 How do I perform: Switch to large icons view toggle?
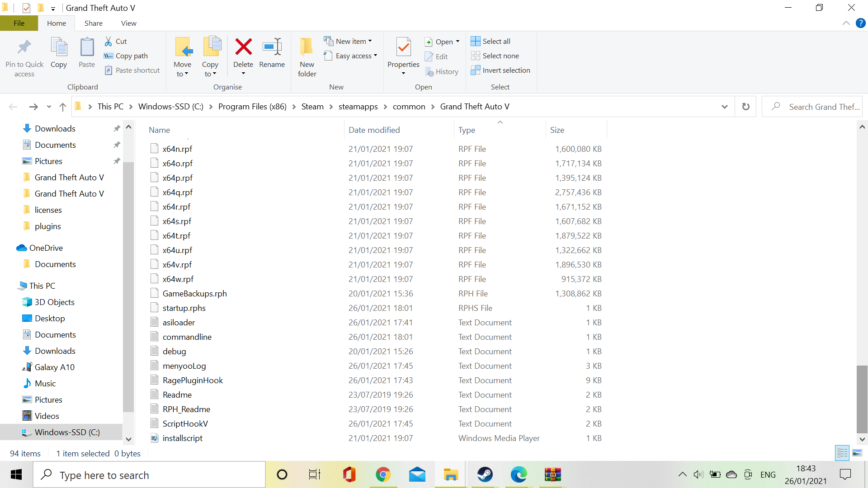pyautogui.click(x=857, y=453)
